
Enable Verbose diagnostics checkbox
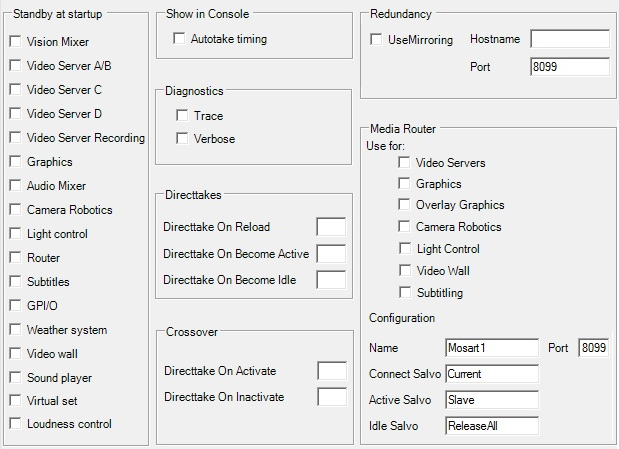[182, 139]
